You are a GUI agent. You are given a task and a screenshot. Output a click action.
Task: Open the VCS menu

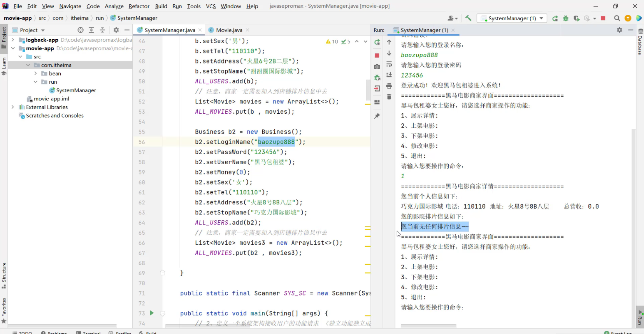point(211,6)
